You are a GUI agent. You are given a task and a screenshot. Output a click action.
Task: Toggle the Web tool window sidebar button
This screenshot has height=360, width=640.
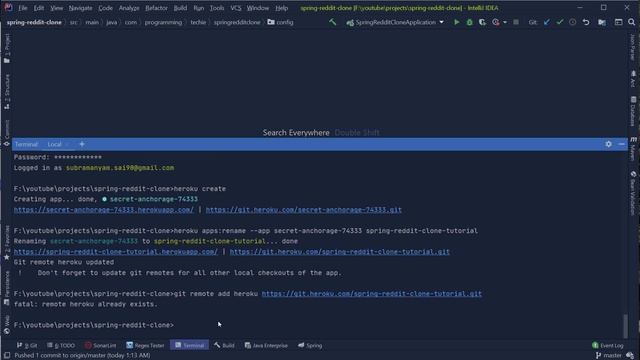pos(7,325)
